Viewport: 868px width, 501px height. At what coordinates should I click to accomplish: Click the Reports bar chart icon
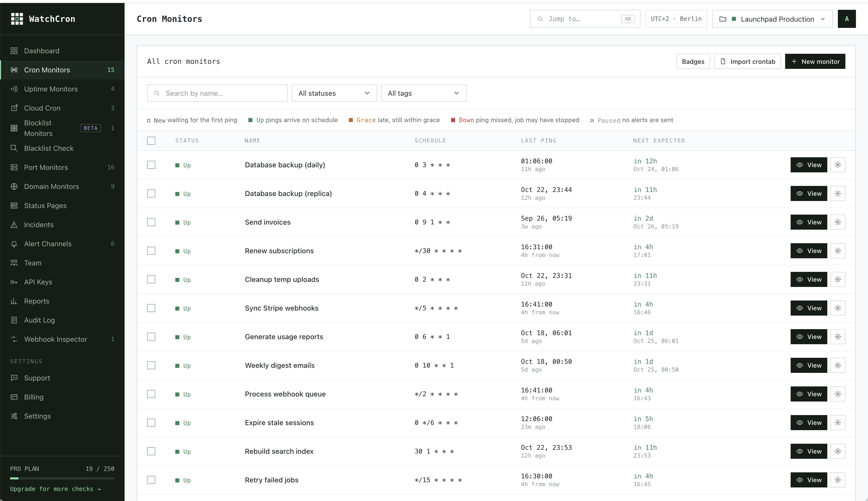pos(14,301)
